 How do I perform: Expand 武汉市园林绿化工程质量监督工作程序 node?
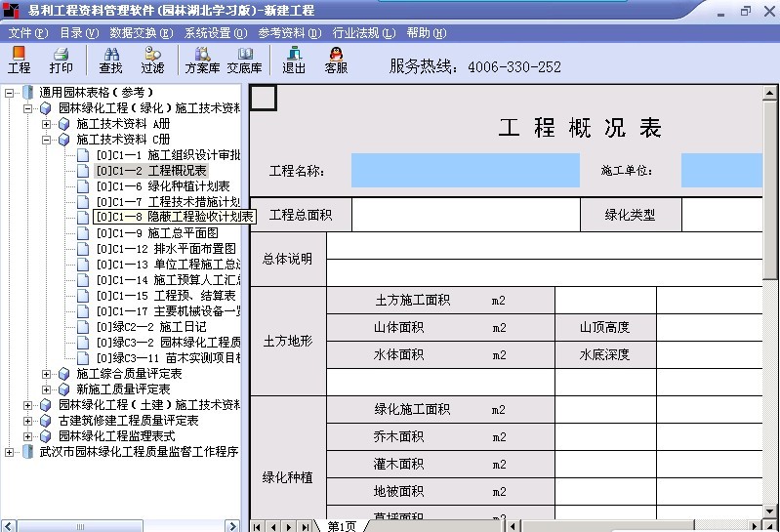[x=10, y=452]
